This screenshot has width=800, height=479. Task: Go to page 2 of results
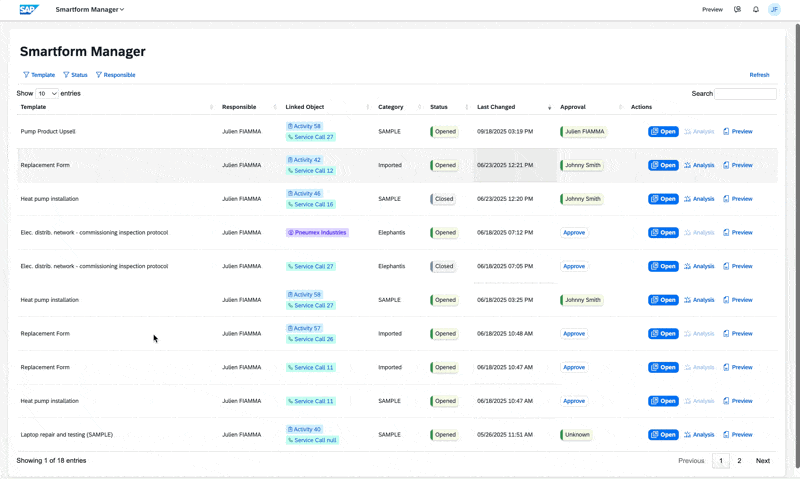(739, 461)
